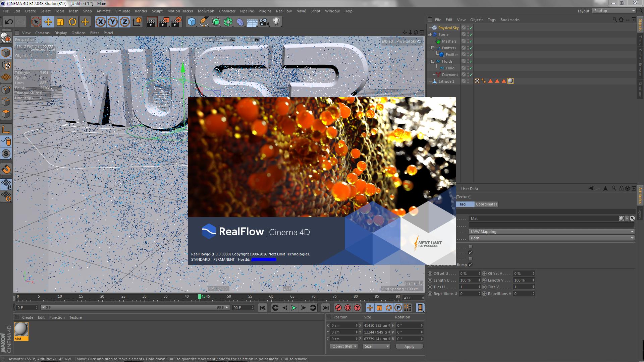
Task: Select the Rotate tool in top toolbar
Action: 72,22
